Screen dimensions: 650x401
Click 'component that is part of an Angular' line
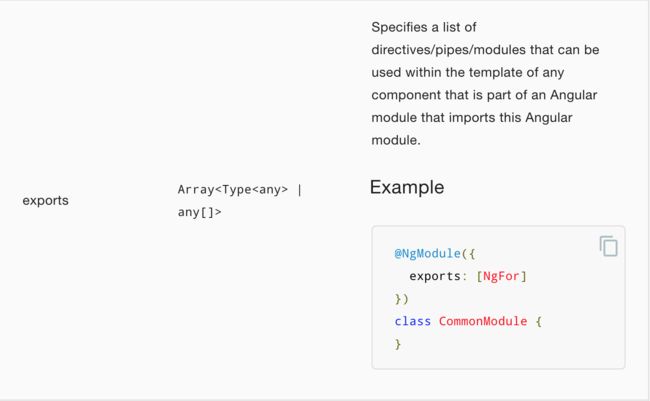pyautogui.click(x=484, y=95)
